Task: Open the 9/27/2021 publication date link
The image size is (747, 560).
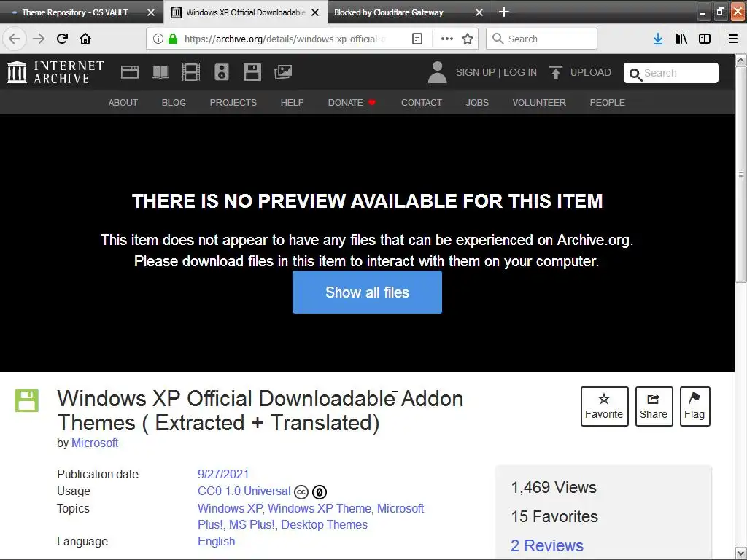Action: 223,474
